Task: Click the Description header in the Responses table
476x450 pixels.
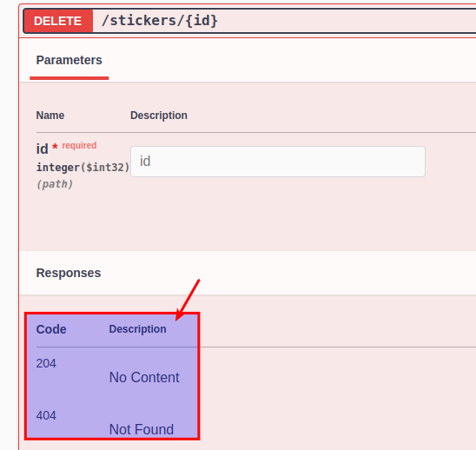Action: 138,329
